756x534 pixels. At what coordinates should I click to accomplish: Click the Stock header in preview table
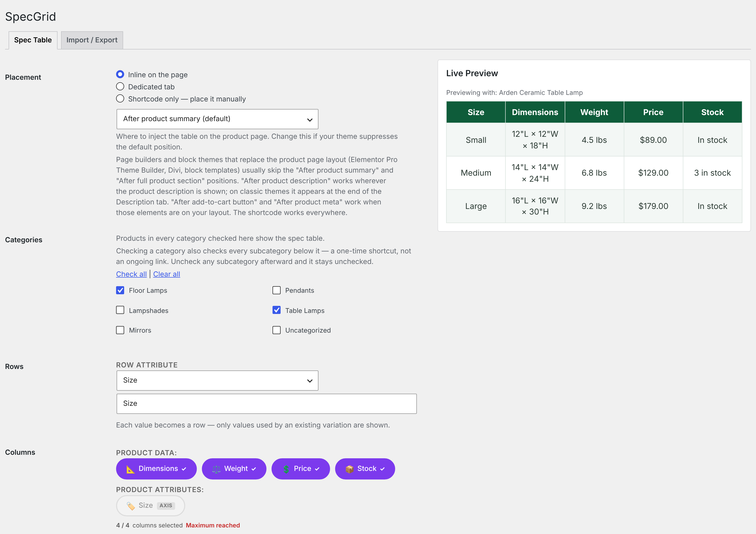point(713,112)
